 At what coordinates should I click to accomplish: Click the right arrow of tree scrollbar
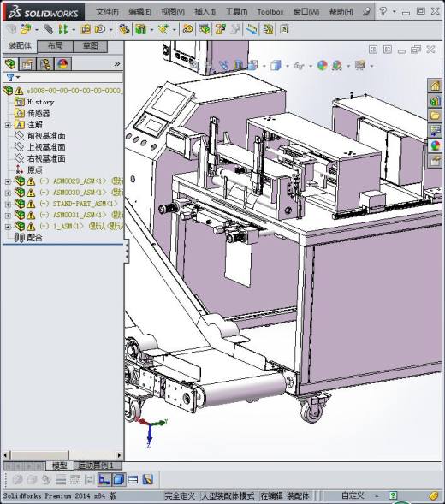point(119,455)
